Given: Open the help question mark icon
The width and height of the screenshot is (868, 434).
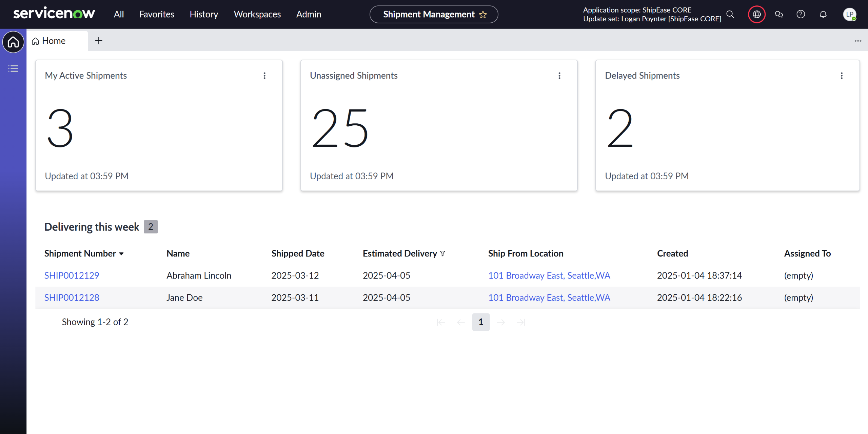Looking at the screenshot, I should coord(801,14).
